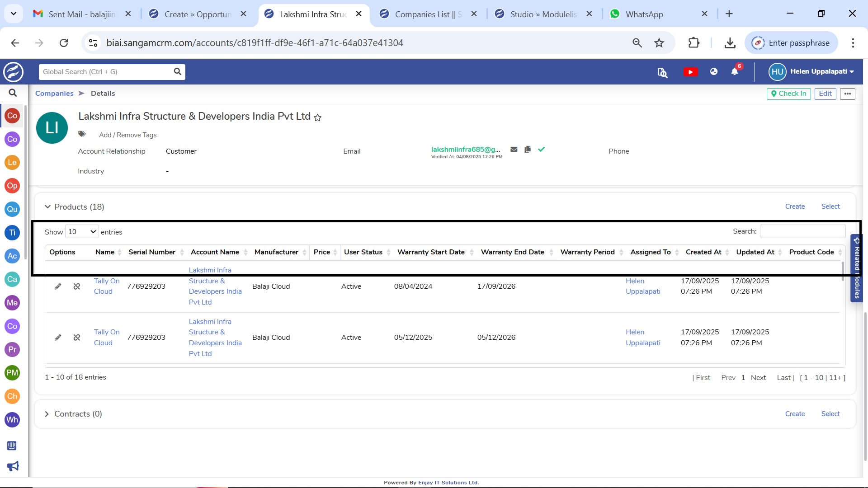Click the favorite star beside company name
The height and width of the screenshot is (488, 868).
[x=318, y=118]
